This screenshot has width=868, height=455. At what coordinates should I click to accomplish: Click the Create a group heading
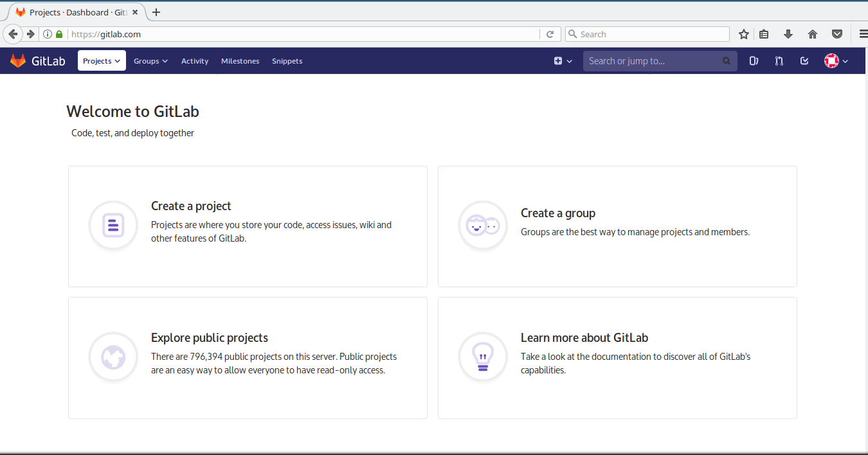[558, 213]
